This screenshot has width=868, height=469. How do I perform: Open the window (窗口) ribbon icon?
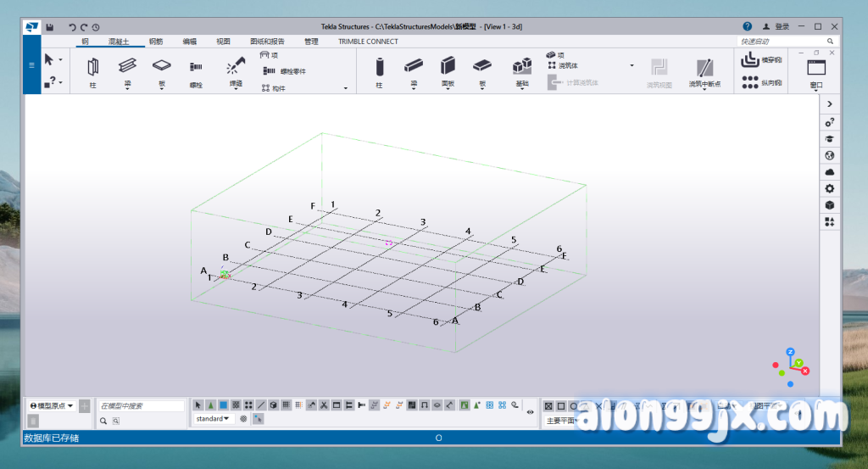(815, 68)
